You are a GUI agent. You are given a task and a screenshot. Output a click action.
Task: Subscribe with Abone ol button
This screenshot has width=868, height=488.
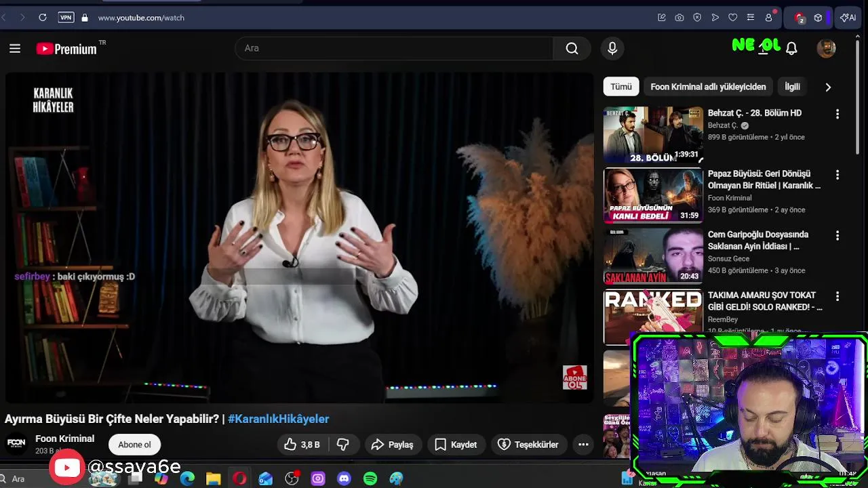134,445
